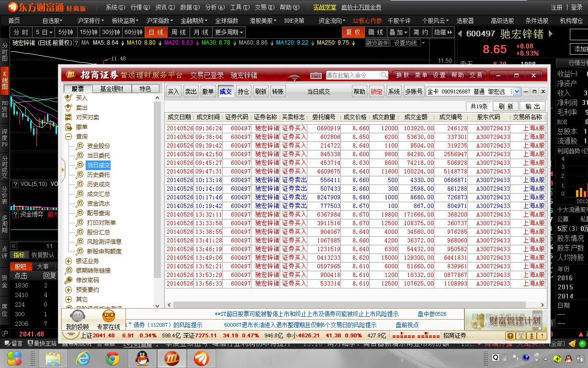
Task: Click the 转账 toolbar button
Action: (278, 92)
